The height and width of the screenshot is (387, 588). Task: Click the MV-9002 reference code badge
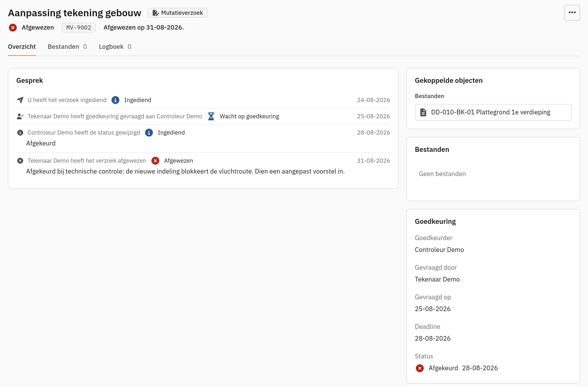[x=79, y=27]
